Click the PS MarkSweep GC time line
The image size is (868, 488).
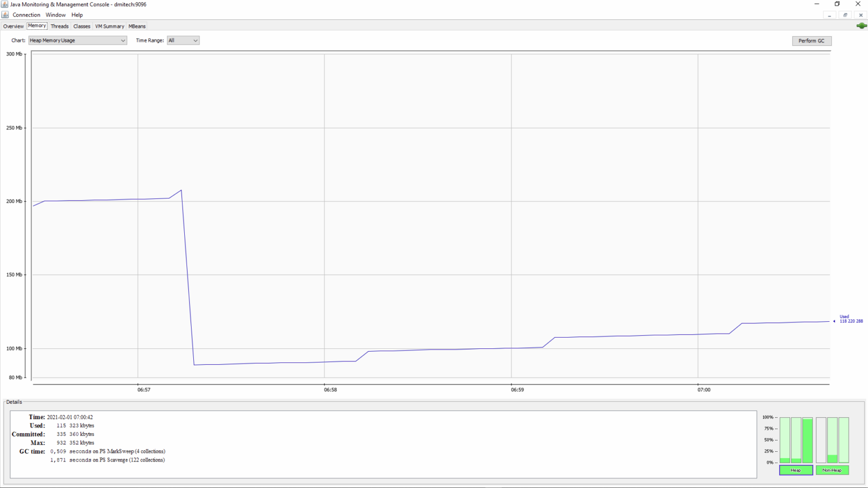[107, 451]
